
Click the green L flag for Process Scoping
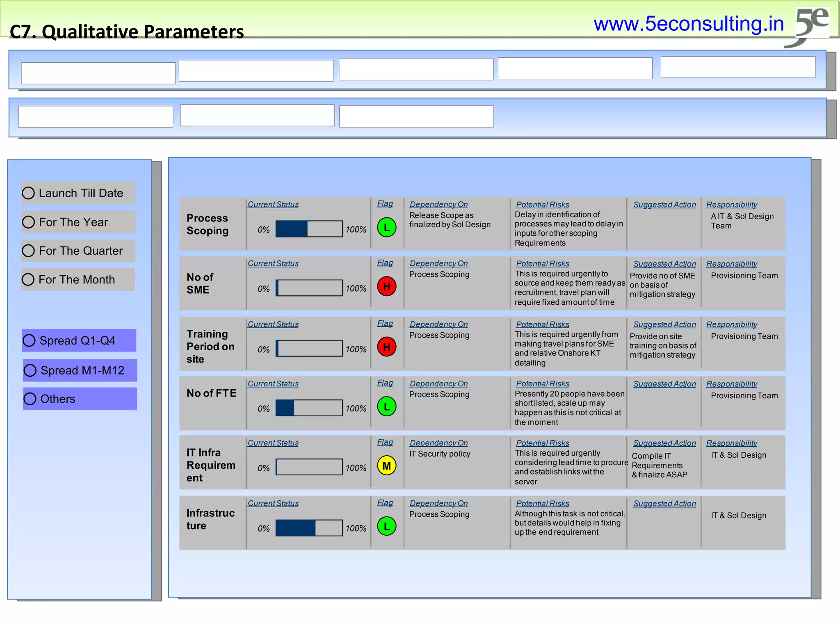pyautogui.click(x=386, y=228)
